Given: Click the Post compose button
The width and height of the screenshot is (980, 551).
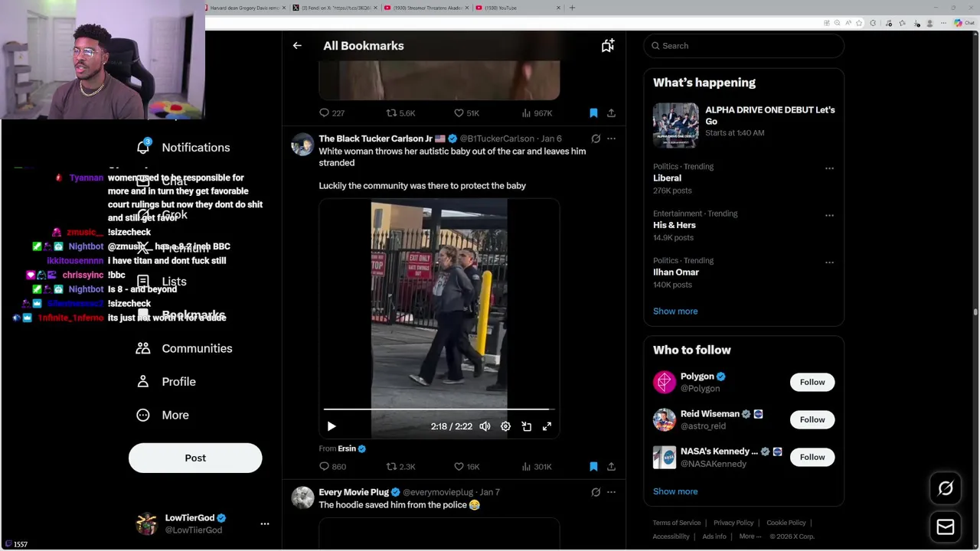Looking at the screenshot, I should click(195, 458).
